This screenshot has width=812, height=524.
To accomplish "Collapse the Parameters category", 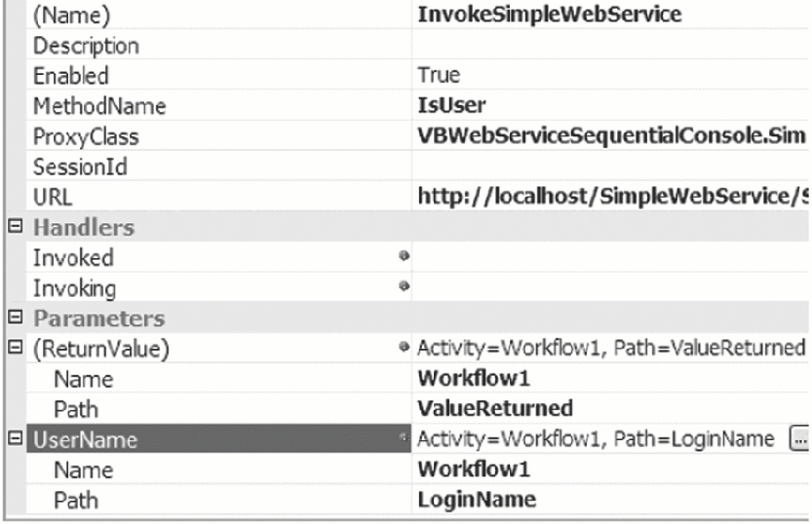I will pyautogui.click(x=14, y=318).
